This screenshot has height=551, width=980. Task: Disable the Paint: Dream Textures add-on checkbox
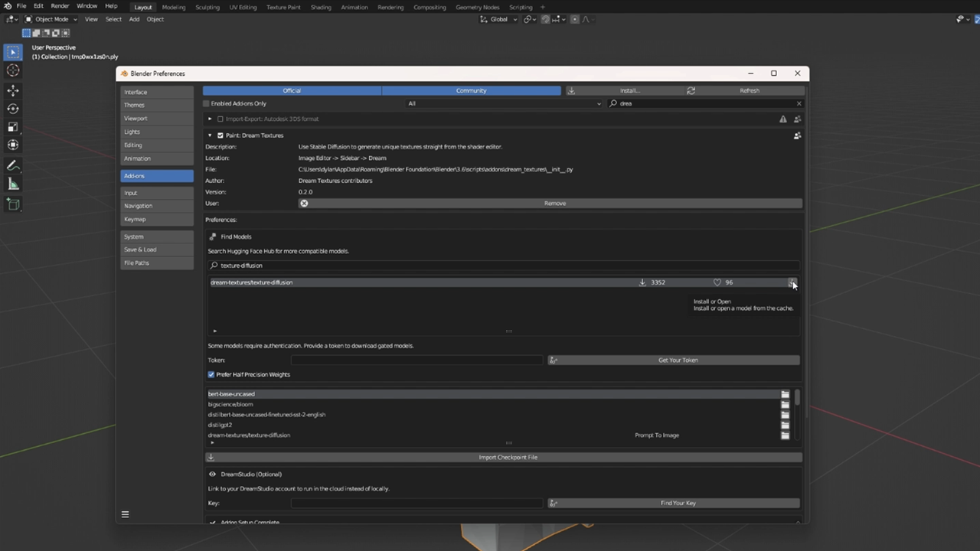coord(220,135)
